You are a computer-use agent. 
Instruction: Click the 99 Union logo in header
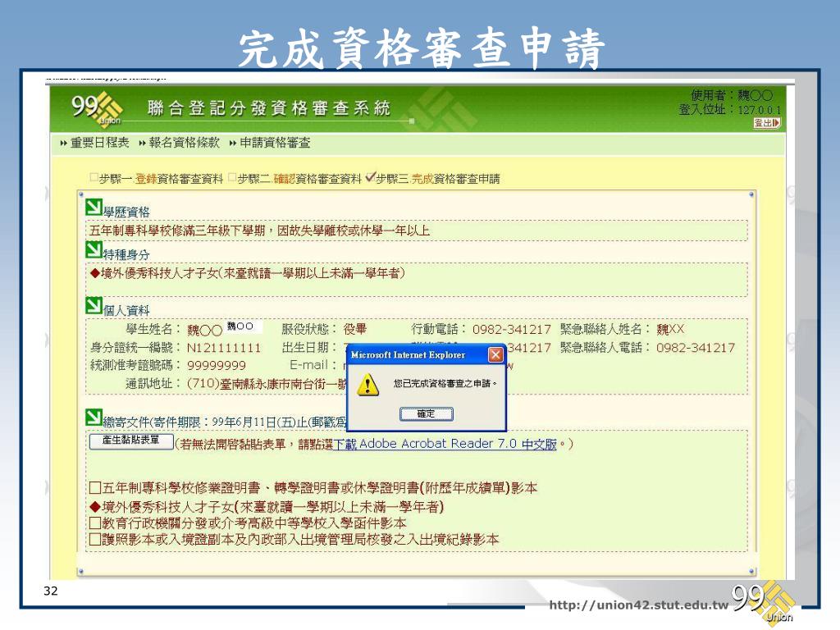point(98,110)
